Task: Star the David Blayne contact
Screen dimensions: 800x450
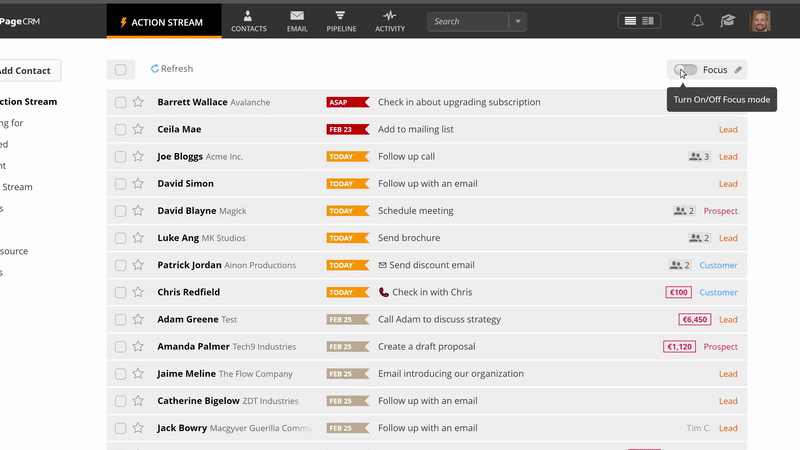Action: click(138, 210)
